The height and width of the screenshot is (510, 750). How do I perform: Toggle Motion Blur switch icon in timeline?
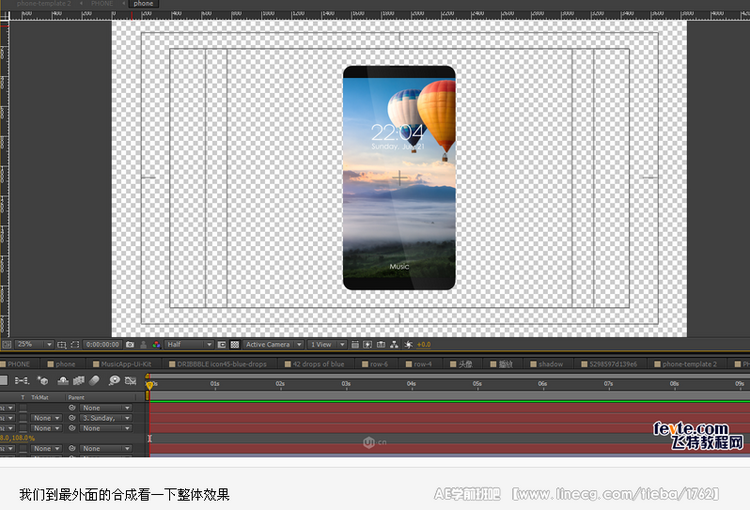coord(94,381)
